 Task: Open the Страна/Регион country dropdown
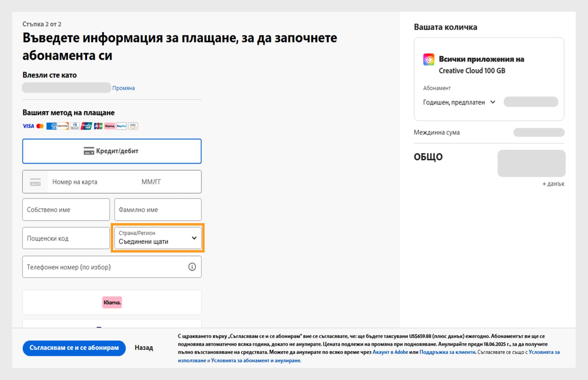[158, 238]
